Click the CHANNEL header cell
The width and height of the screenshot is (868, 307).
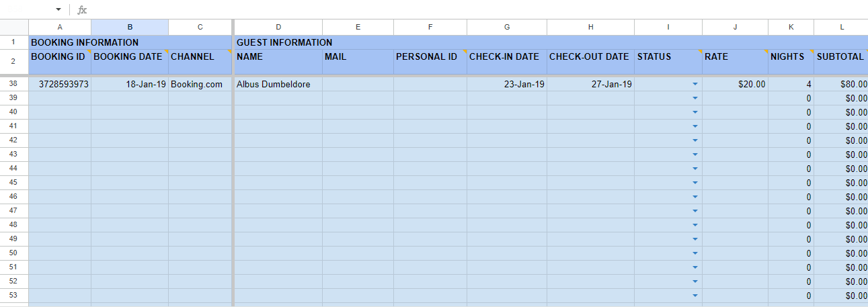[200, 62]
